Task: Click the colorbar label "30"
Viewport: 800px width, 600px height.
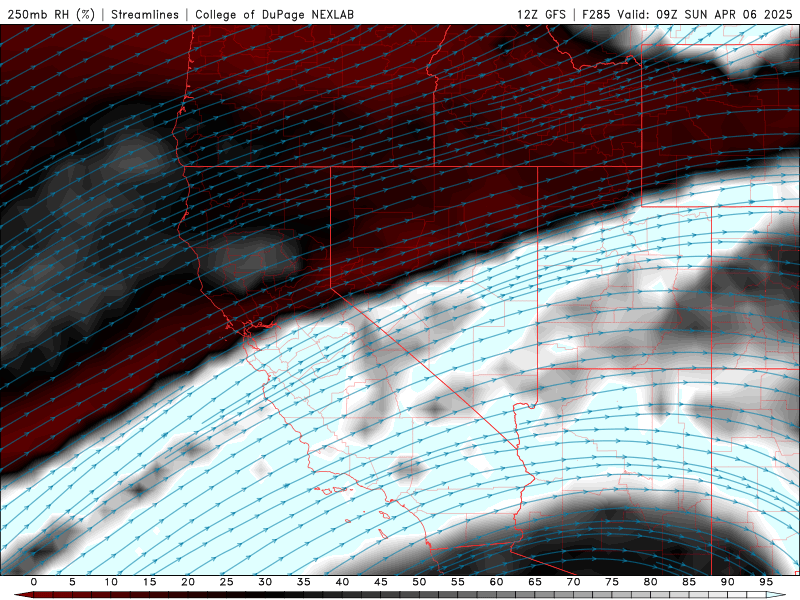Action: click(x=265, y=582)
